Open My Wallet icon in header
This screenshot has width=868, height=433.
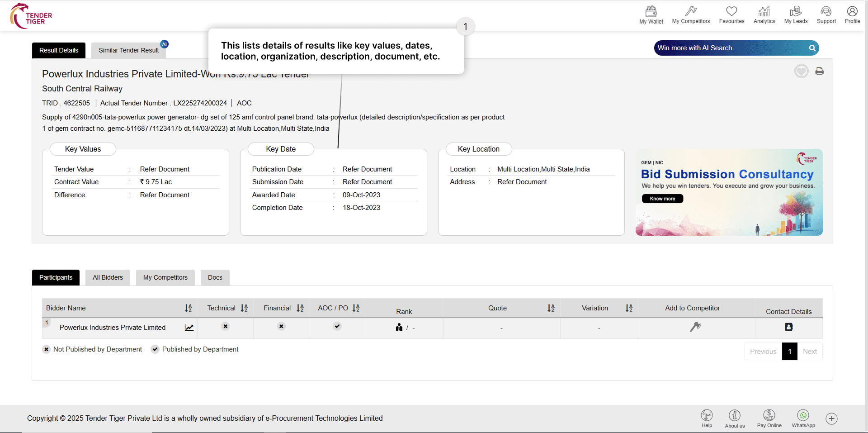(x=651, y=15)
